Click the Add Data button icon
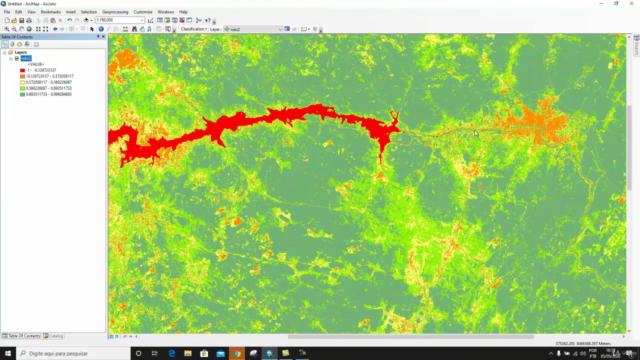This screenshot has width=640, height=360. (86, 20)
